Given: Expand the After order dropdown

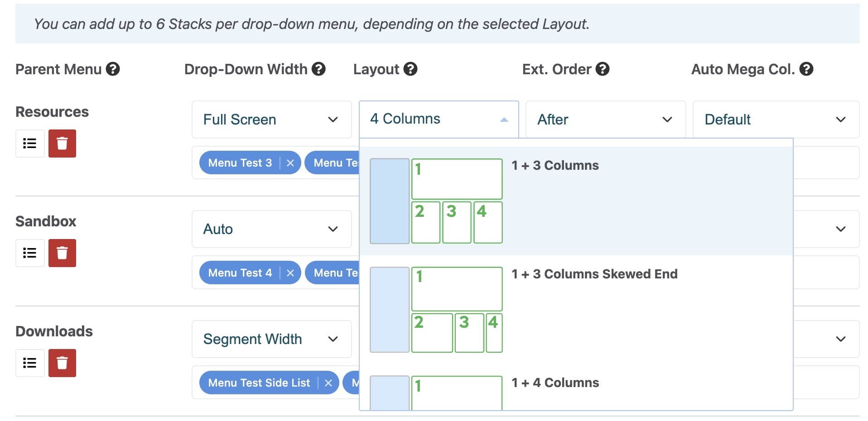Looking at the screenshot, I should (x=605, y=120).
